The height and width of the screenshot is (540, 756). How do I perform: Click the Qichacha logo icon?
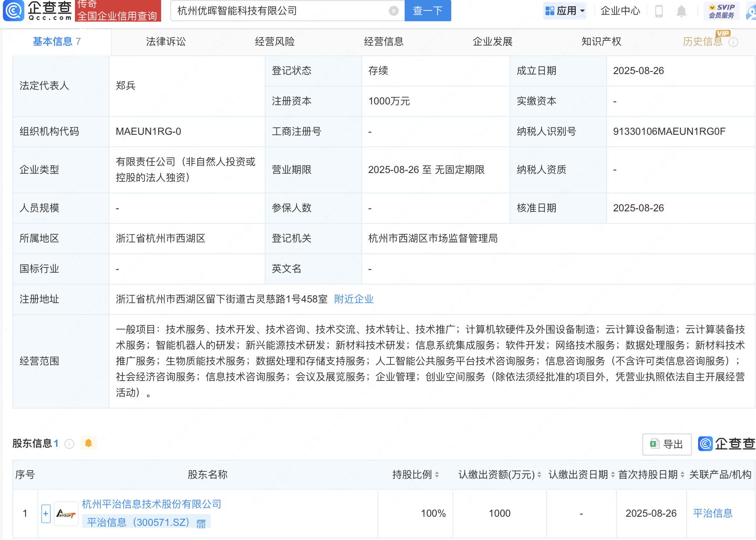point(14,10)
